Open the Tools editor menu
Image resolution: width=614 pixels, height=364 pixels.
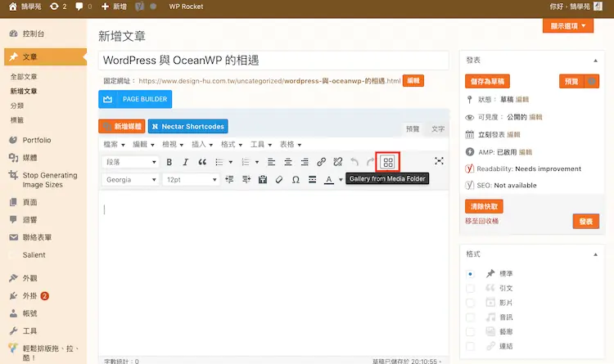(x=261, y=145)
